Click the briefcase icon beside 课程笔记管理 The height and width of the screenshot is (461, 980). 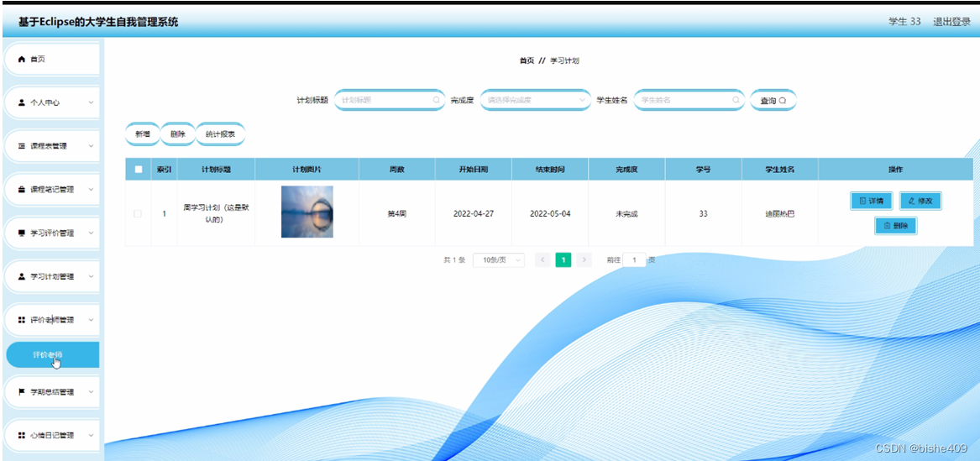pyautogui.click(x=22, y=190)
